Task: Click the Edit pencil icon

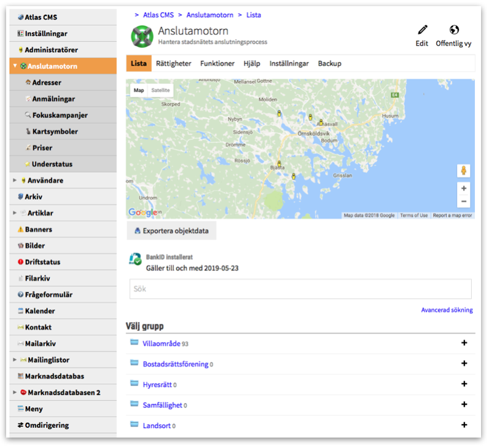Action: [422, 30]
